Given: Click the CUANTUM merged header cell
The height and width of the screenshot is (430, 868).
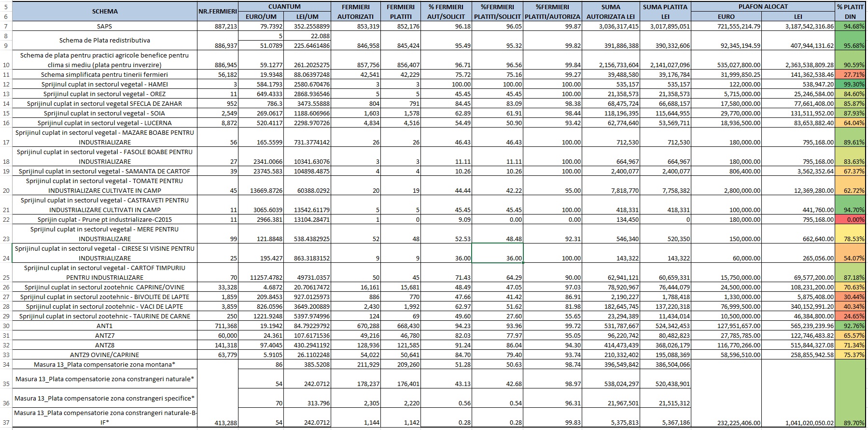Looking at the screenshot, I should [x=284, y=7].
